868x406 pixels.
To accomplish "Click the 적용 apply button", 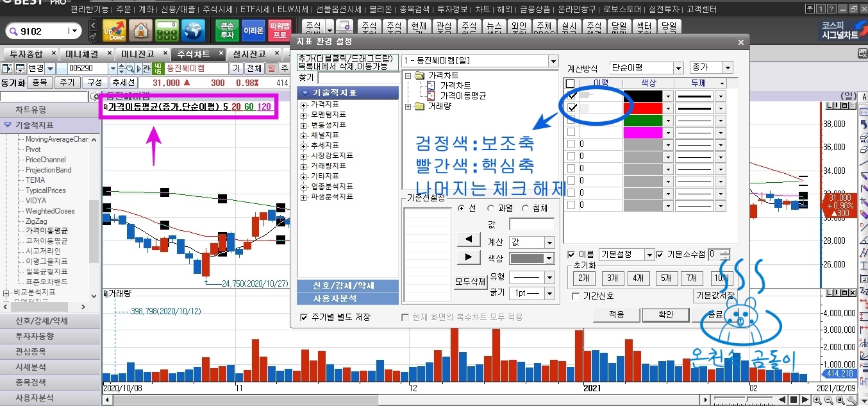I will 616,314.
